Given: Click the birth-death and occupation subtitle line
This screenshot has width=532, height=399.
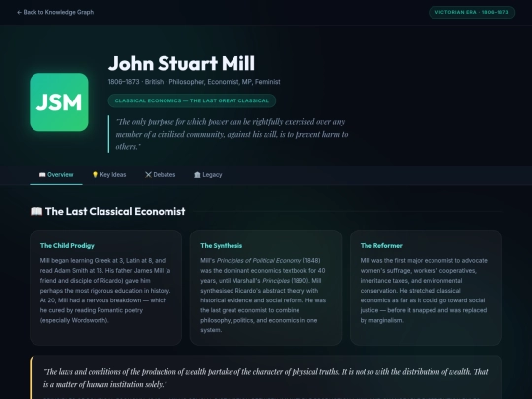Looking at the screenshot, I should tap(194, 82).
